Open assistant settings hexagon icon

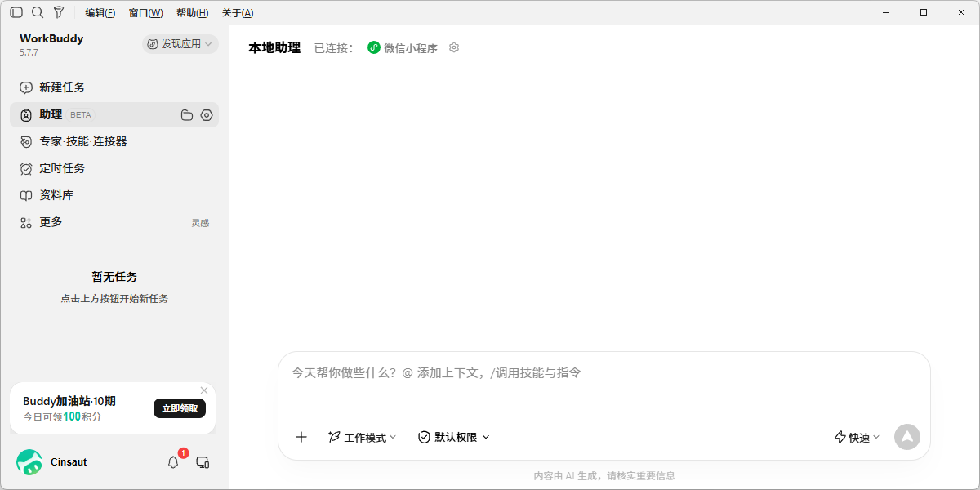[207, 115]
